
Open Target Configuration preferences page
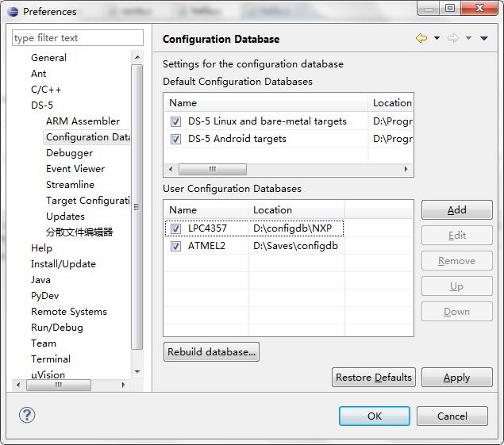coord(88,201)
